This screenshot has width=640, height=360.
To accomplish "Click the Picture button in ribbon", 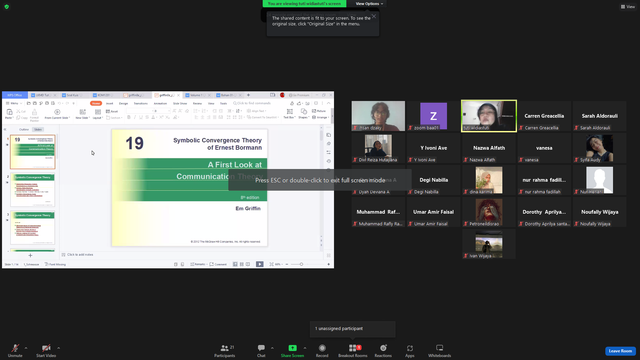I will tap(319, 111).
